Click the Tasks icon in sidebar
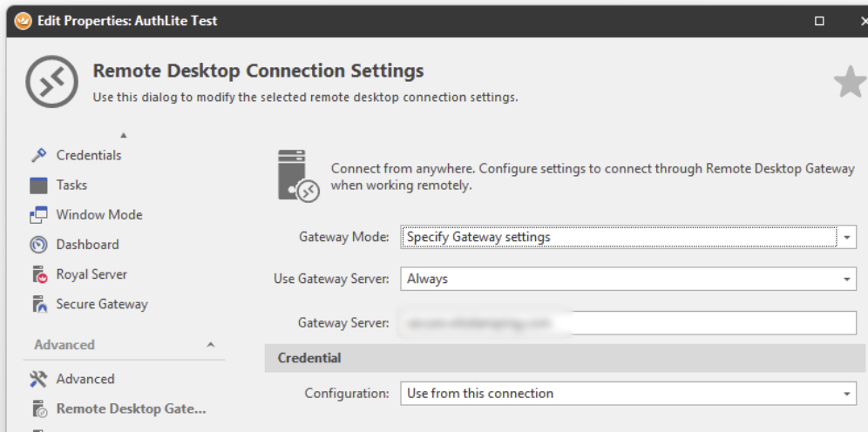Viewport: 868px width, 432px height. pos(38,186)
